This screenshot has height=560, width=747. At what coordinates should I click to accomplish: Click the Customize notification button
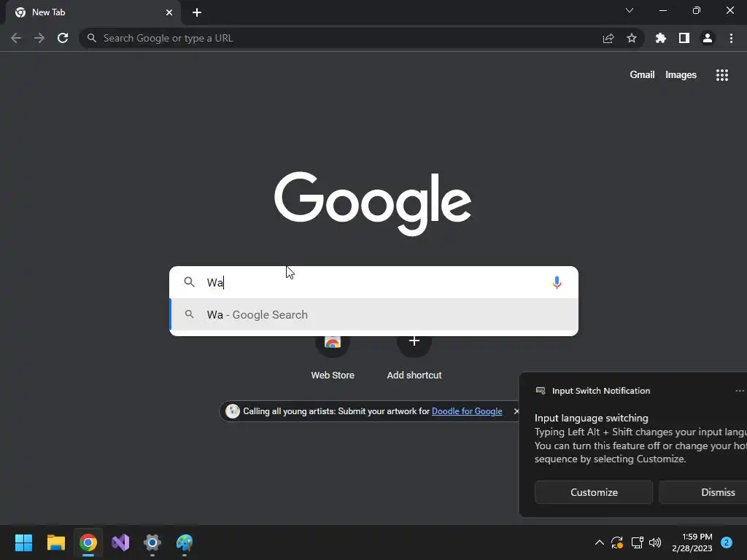pos(594,492)
